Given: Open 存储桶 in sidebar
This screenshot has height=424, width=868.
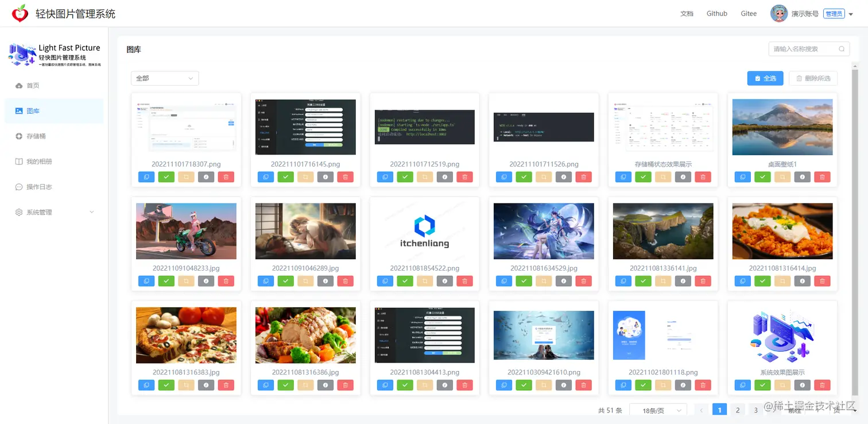Looking at the screenshot, I should click(x=54, y=136).
